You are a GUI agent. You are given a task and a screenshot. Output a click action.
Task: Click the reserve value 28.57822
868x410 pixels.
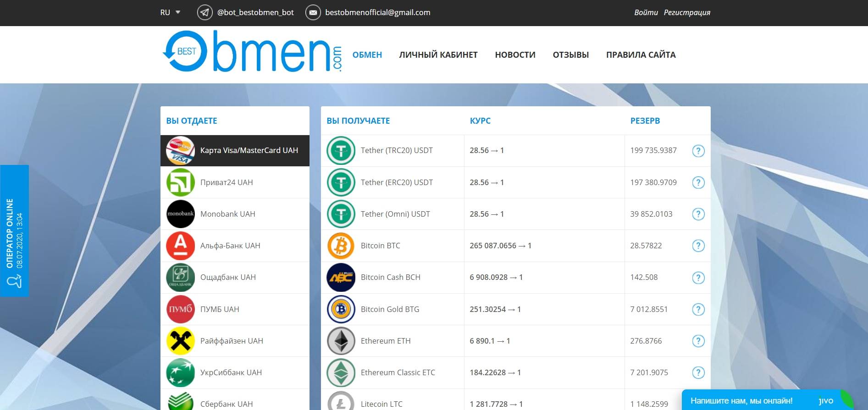(646, 246)
